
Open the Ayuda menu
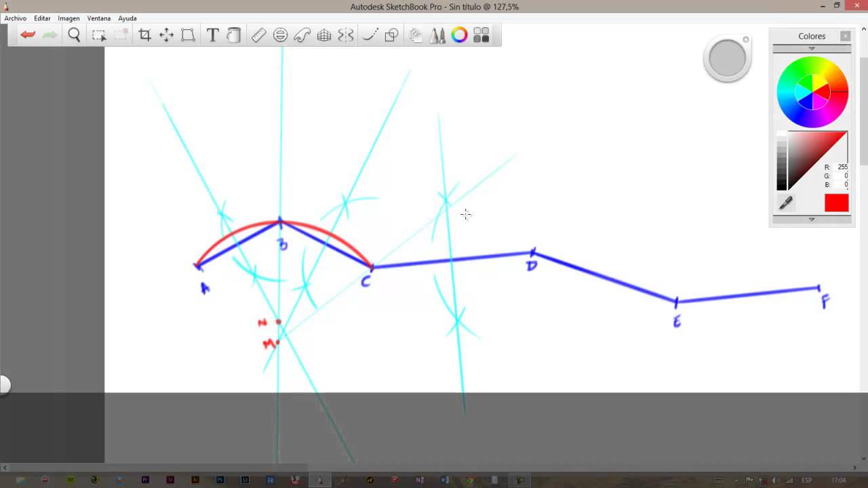click(x=127, y=18)
